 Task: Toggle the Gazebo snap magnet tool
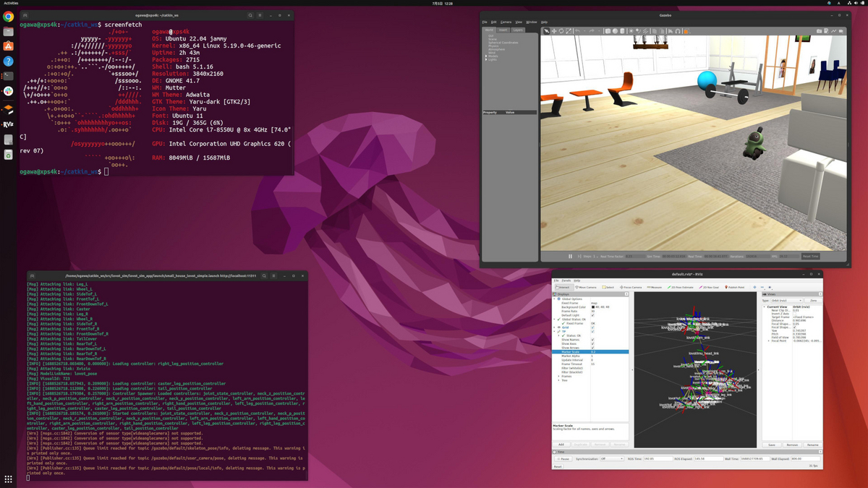pyautogui.click(x=678, y=31)
